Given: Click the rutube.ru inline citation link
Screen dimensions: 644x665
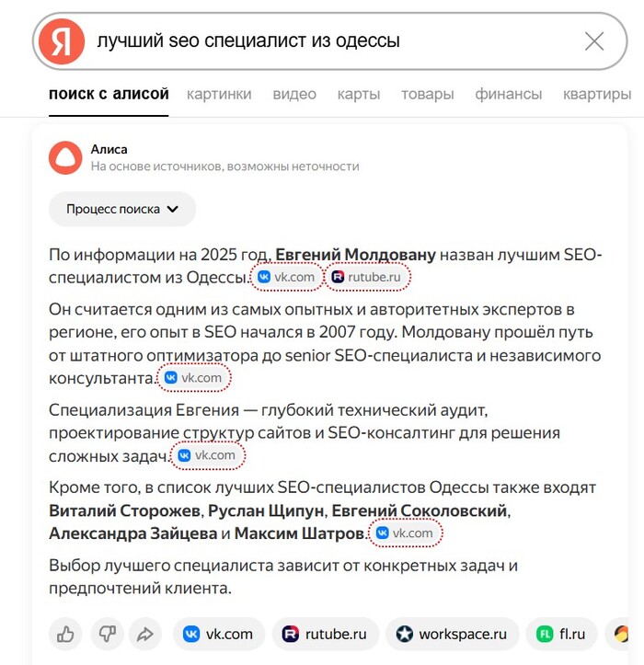Looking at the screenshot, I should click(367, 276).
